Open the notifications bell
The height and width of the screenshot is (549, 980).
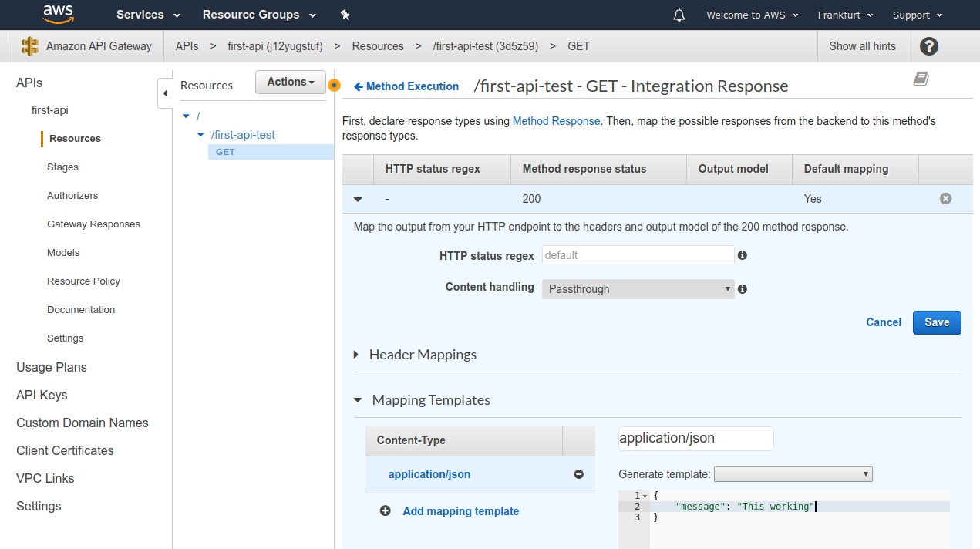coord(679,15)
